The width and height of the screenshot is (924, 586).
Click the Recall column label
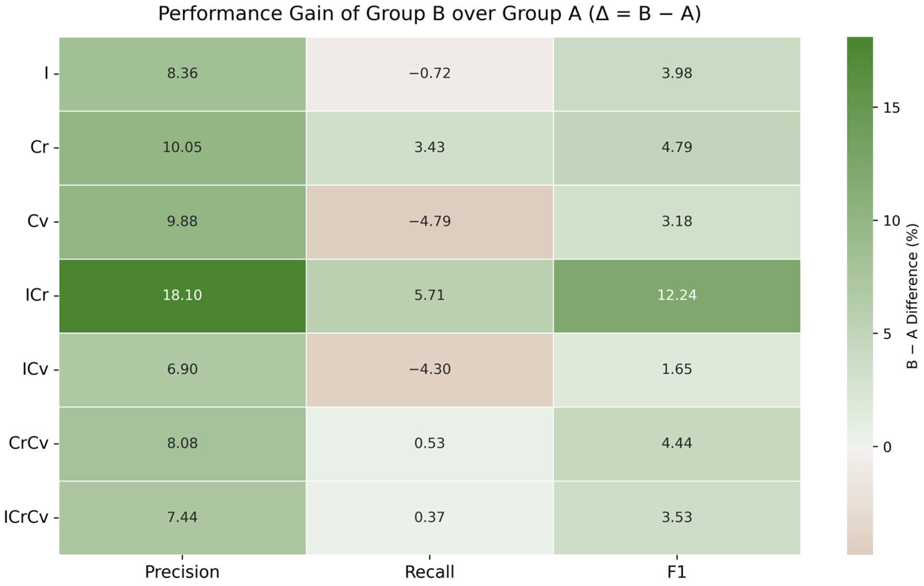(429, 572)
